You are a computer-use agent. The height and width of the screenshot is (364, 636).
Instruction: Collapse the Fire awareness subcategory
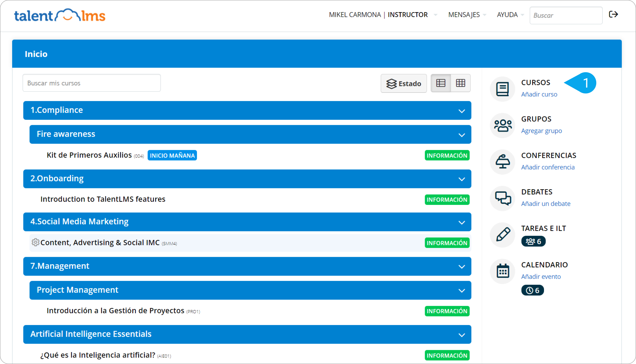462,135
